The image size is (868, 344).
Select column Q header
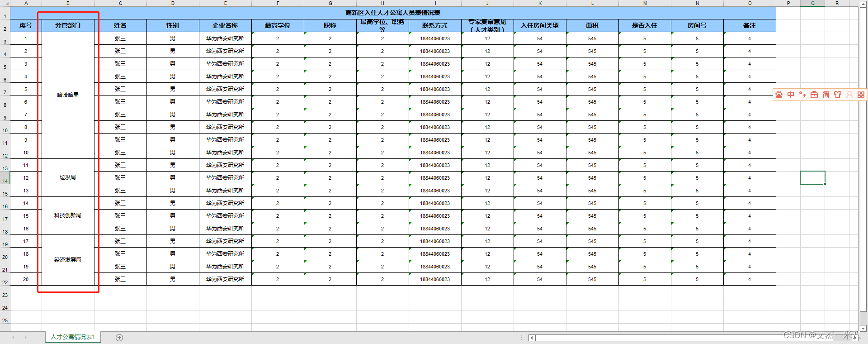click(x=812, y=3)
